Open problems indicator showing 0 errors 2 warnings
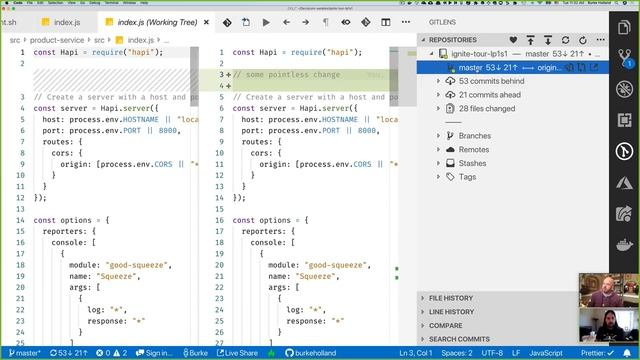Viewport: 640px width, 360px height. coord(111,353)
